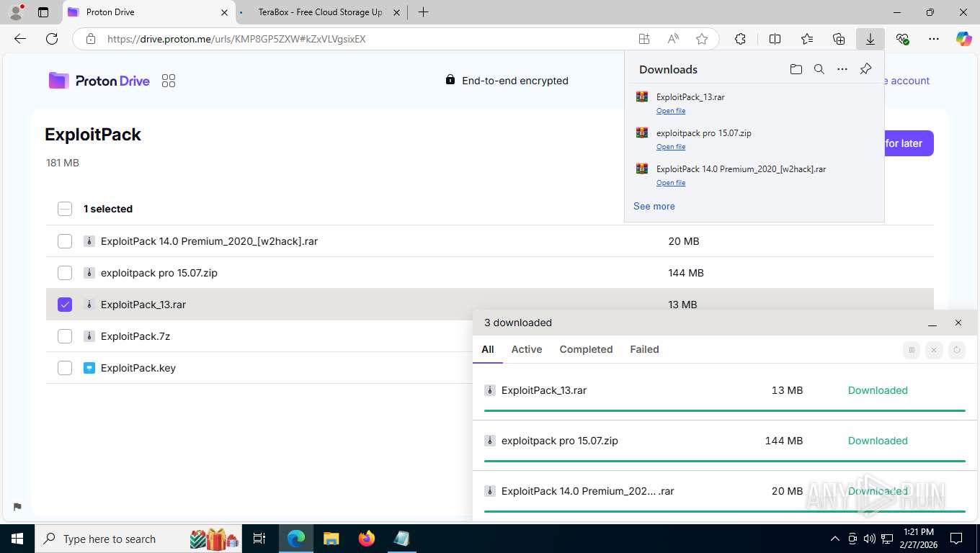Show hidden system tray icons
Screen dimensions: 980x553
click(835, 539)
